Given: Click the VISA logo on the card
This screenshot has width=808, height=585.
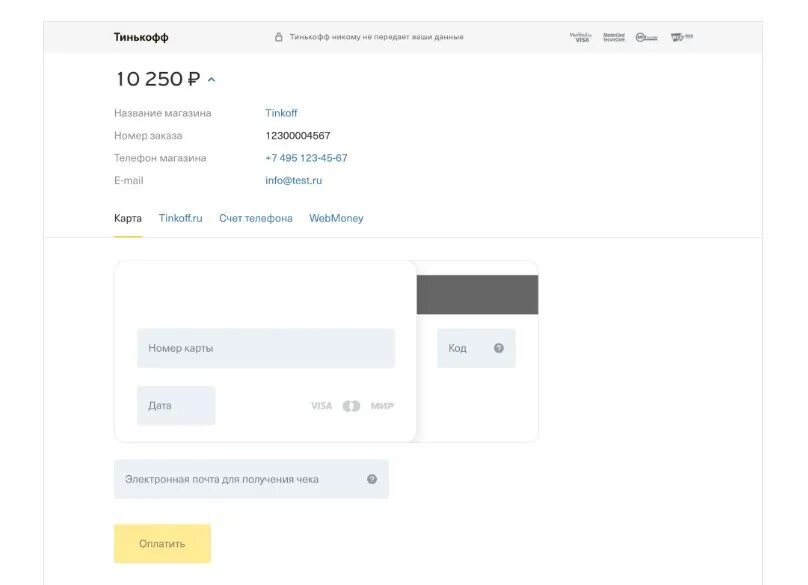Looking at the screenshot, I should [x=322, y=406].
